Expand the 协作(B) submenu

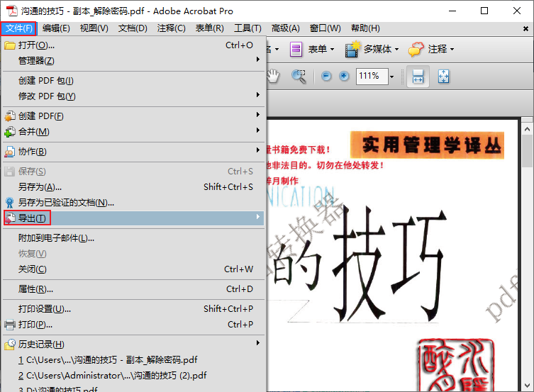[133, 152]
